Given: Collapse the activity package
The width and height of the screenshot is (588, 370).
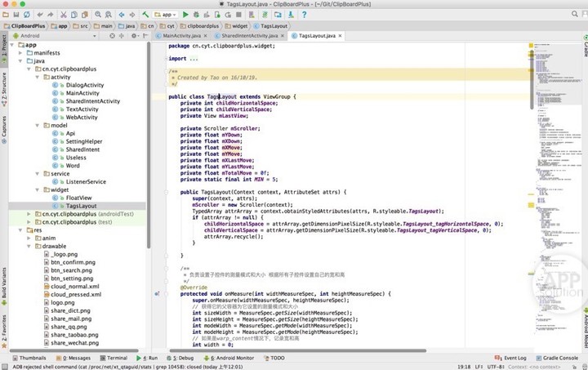Looking at the screenshot, I should tap(37, 77).
